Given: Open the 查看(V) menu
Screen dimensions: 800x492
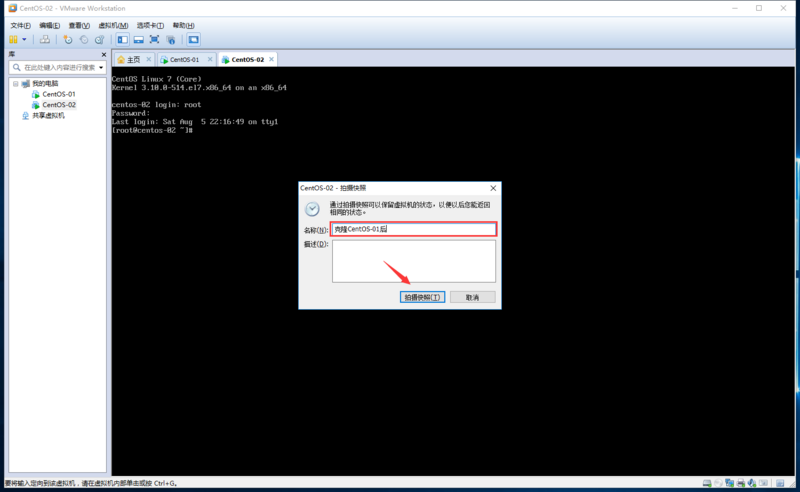Looking at the screenshot, I should [79, 26].
